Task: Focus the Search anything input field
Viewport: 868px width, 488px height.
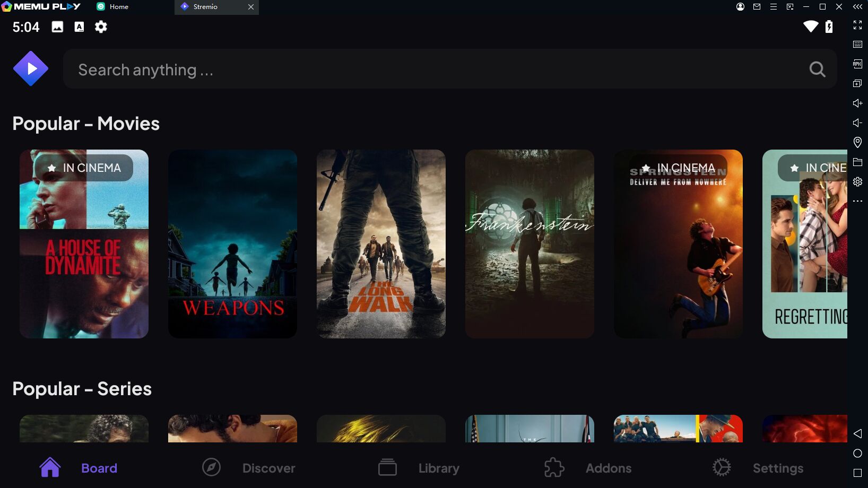Action: pos(424,69)
